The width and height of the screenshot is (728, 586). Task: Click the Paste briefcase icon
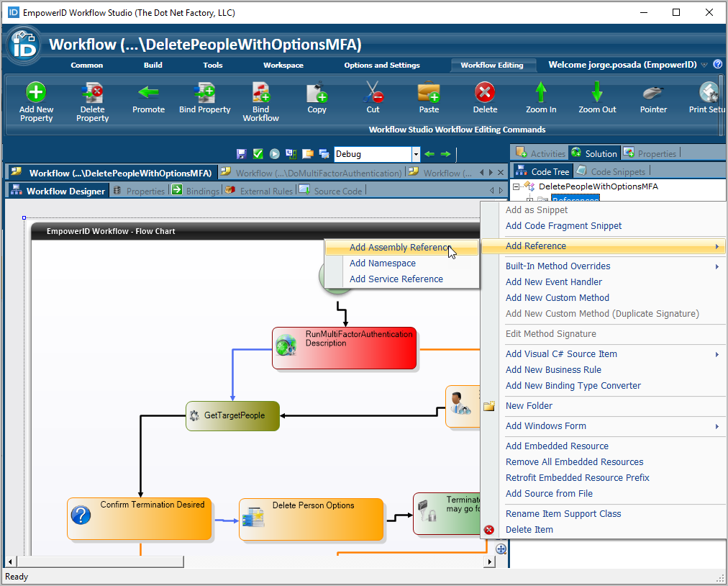(x=429, y=92)
